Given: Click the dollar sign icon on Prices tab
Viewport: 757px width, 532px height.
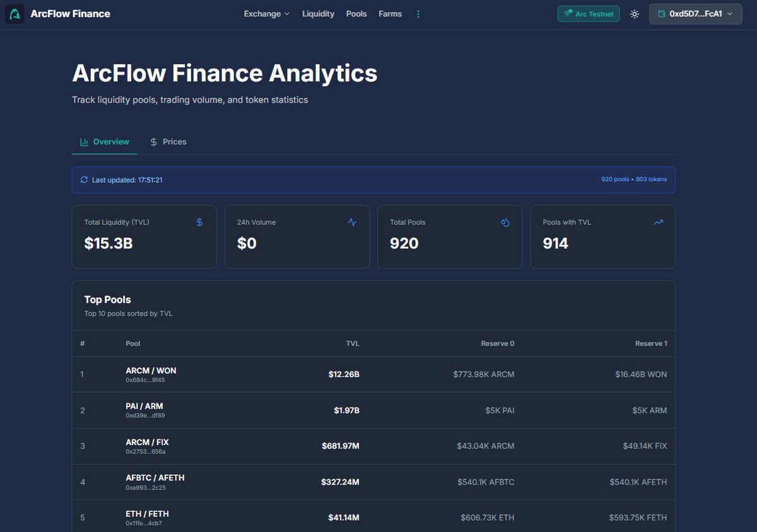Looking at the screenshot, I should click(x=153, y=142).
